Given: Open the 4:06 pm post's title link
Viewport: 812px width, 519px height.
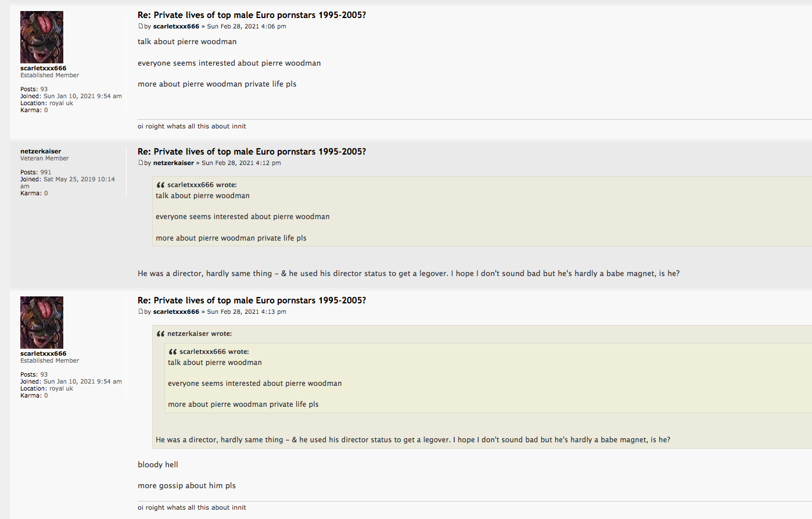Looking at the screenshot, I should tap(251, 15).
